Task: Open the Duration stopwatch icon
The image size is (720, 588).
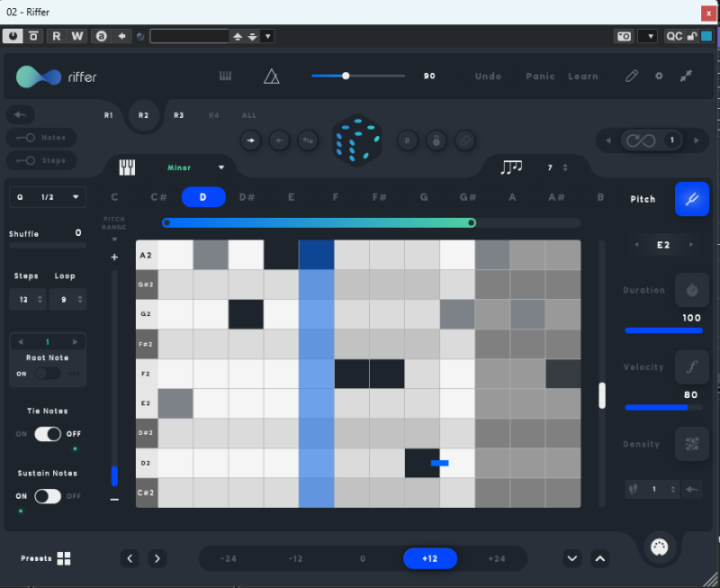Action: [x=691, y=290]
